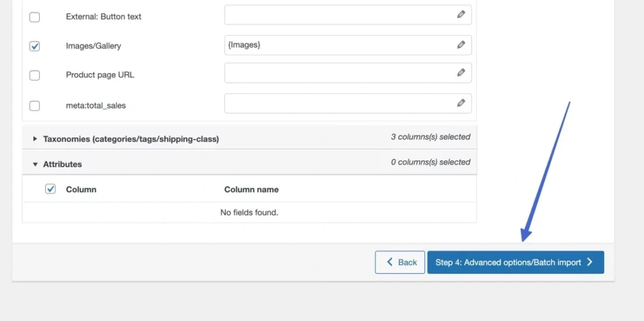
Task: Click pencil icon in Product page URL field
Action: point(461,73)
